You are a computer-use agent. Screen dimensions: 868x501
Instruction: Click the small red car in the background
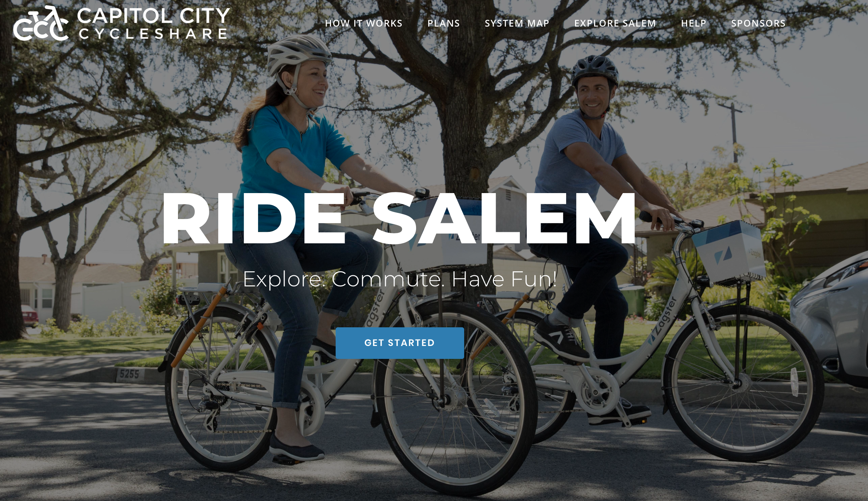(x=29, y=316)
